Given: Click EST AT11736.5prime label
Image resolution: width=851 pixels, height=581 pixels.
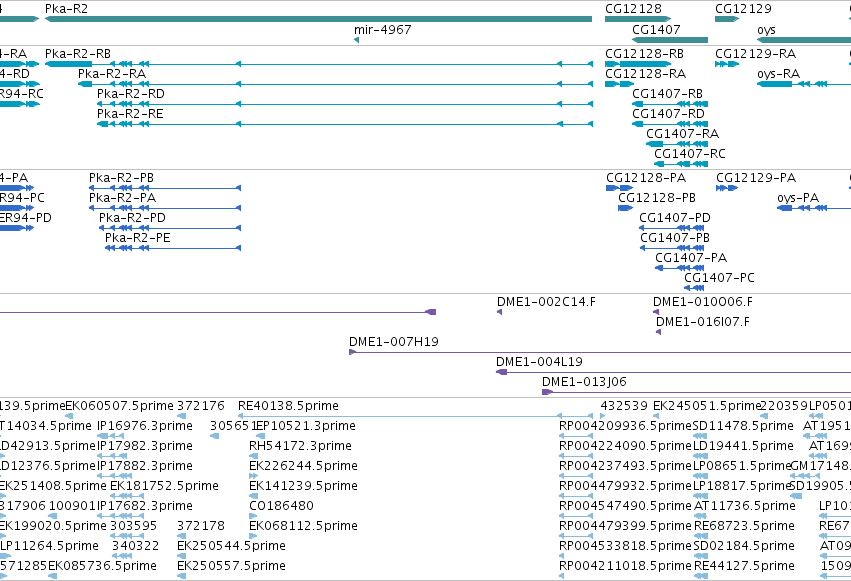Looking at the screenshot, I should [745, 506].
